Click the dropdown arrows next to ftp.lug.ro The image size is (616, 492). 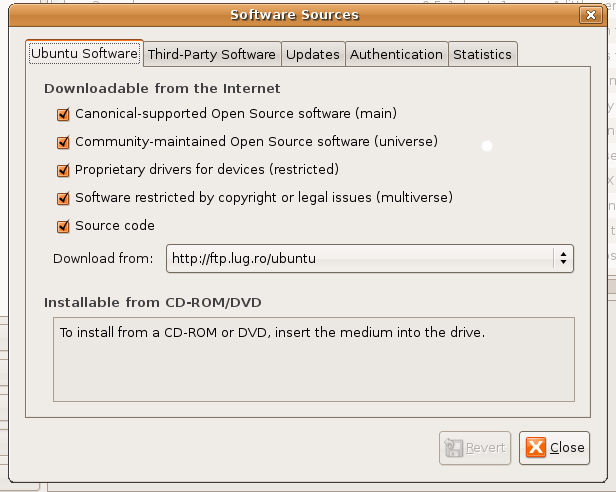pos(563,259)
